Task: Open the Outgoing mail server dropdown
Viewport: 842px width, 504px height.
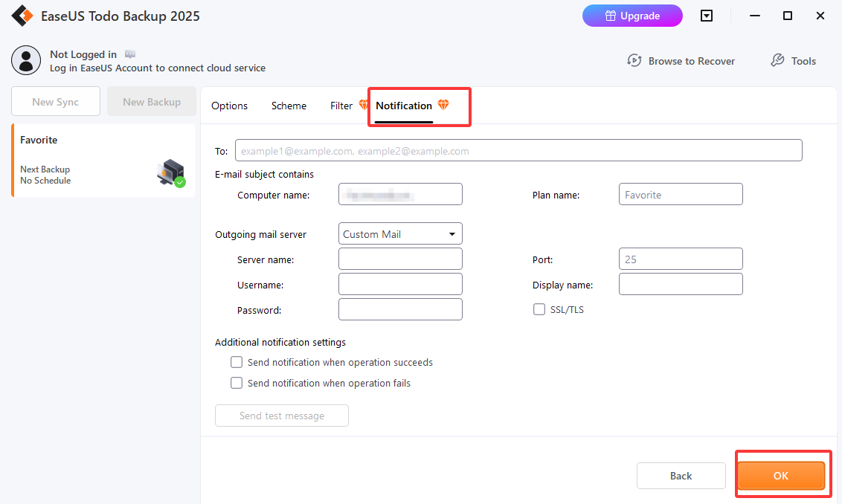Action: (400, 234)
